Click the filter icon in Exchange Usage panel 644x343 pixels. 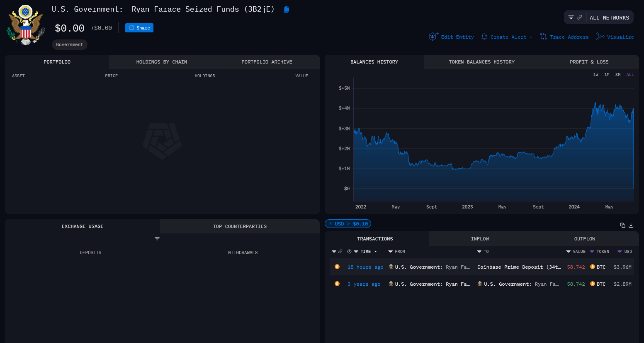[157, 239]
